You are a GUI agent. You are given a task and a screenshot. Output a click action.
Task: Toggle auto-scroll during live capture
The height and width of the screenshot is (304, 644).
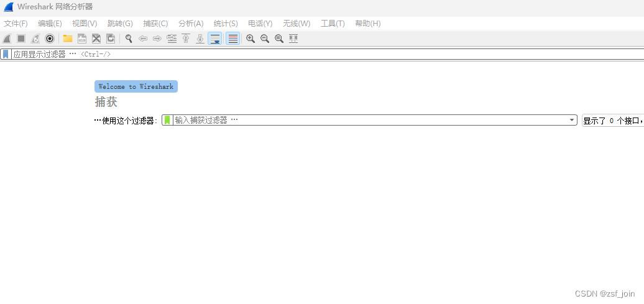pyautogui.click(x=215, y=39)
